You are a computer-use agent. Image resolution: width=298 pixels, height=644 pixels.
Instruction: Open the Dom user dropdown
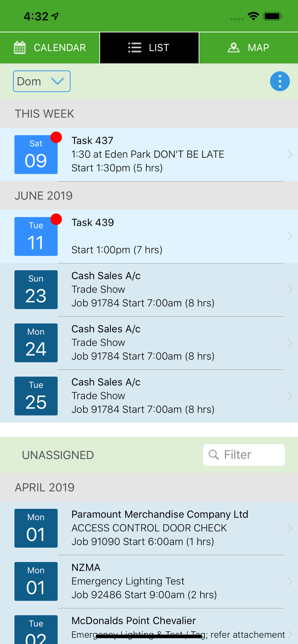(x=42, y=81)
